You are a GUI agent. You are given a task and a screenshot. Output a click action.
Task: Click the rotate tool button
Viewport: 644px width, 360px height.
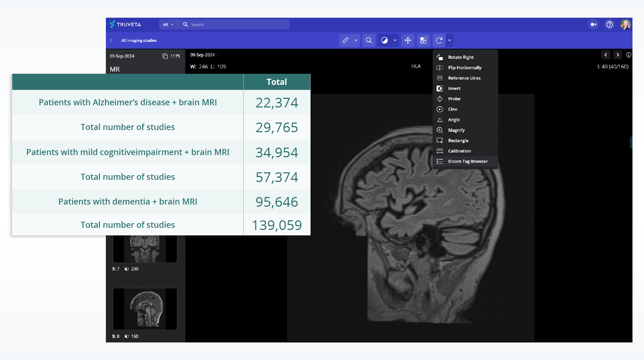[439, 40]
